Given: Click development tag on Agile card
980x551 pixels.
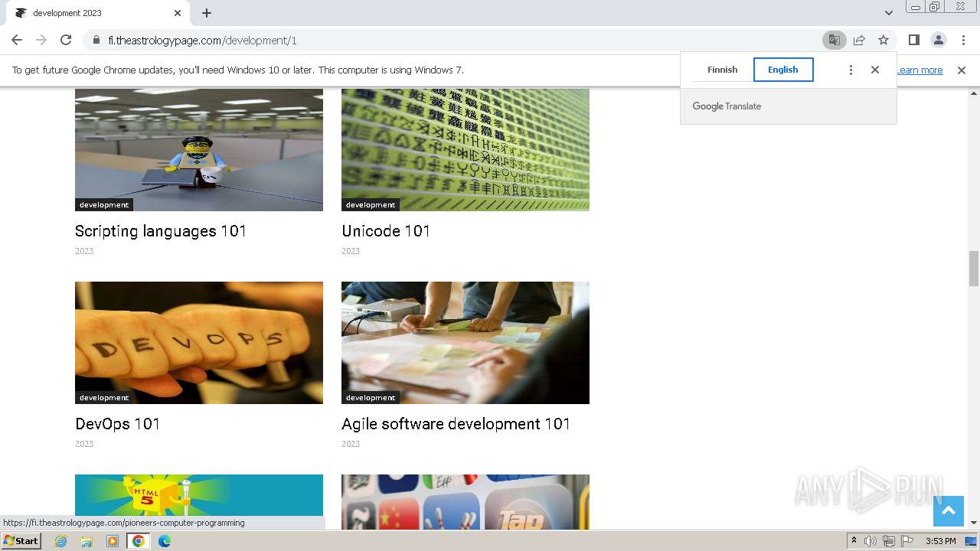Looking at the screenshot, I should (x=371, y=398).
